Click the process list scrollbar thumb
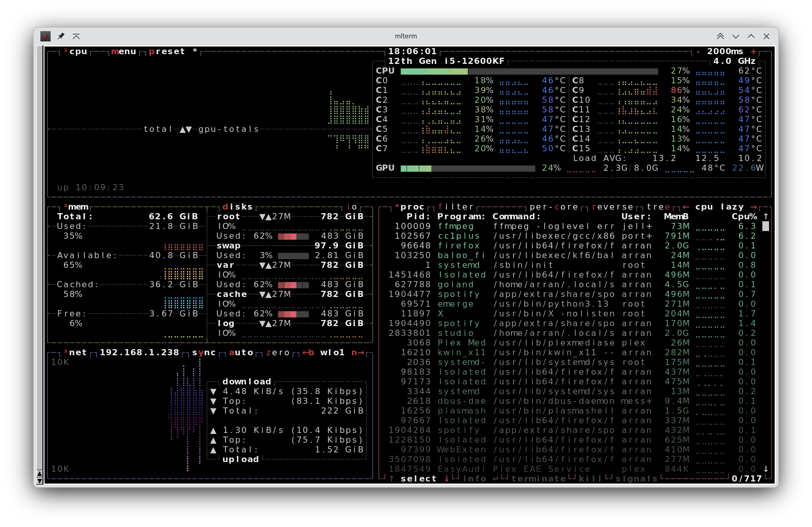Image resolution: width=812 pixels, height=527 pixels. click(x=765, y=226)
